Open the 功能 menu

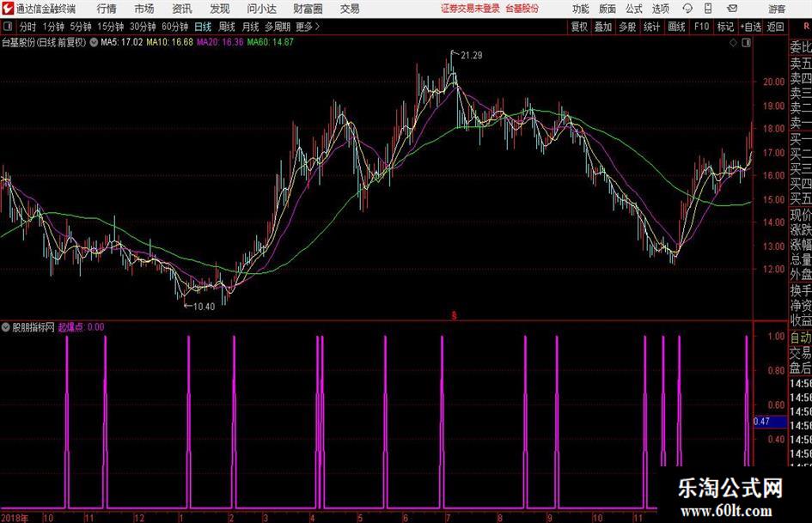point(581,9)
